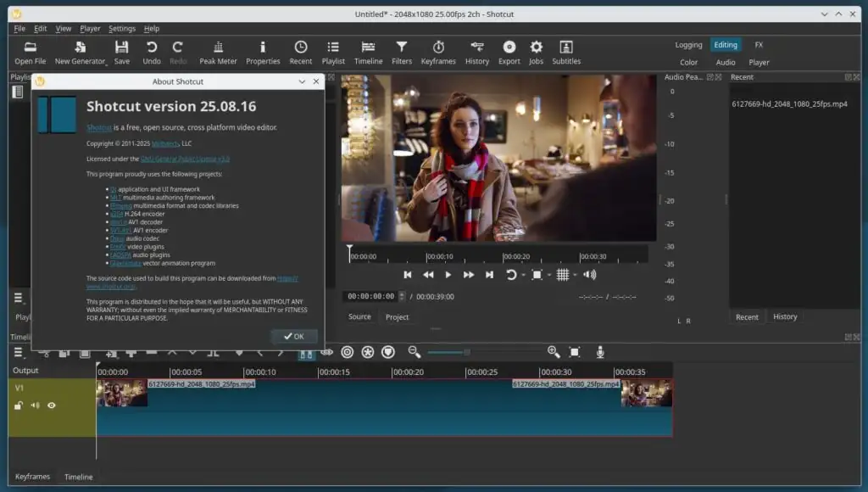Viewport: 868px width, 492px height.
Task: Click the record audio microphone icon
Action: 600,352
